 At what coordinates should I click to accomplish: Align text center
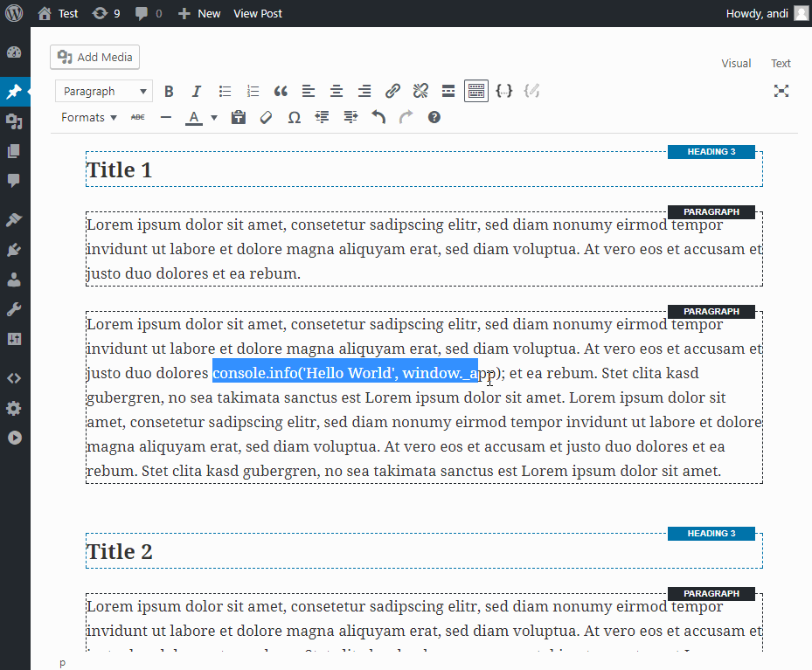tap(337, 92)
